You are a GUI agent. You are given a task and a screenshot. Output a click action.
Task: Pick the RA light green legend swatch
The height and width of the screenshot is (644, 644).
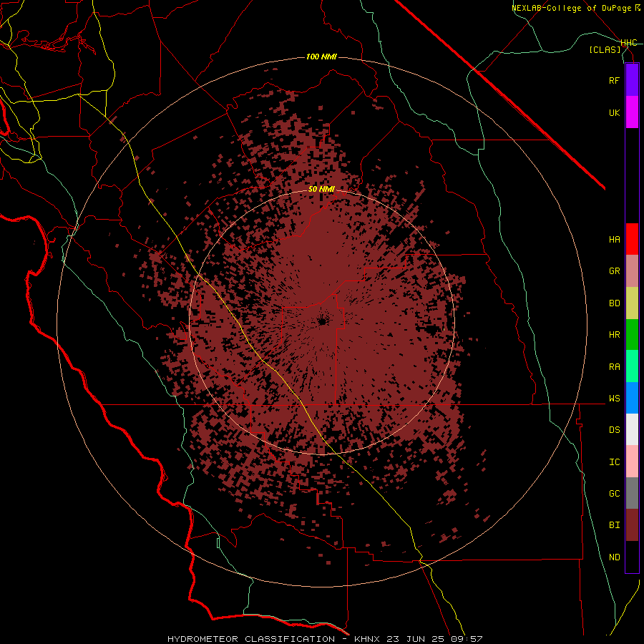pos(632,366)
